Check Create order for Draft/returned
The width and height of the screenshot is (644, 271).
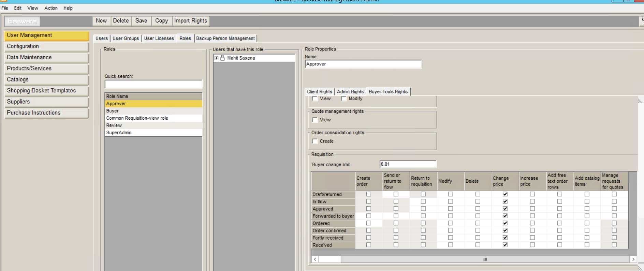point(369,194)
